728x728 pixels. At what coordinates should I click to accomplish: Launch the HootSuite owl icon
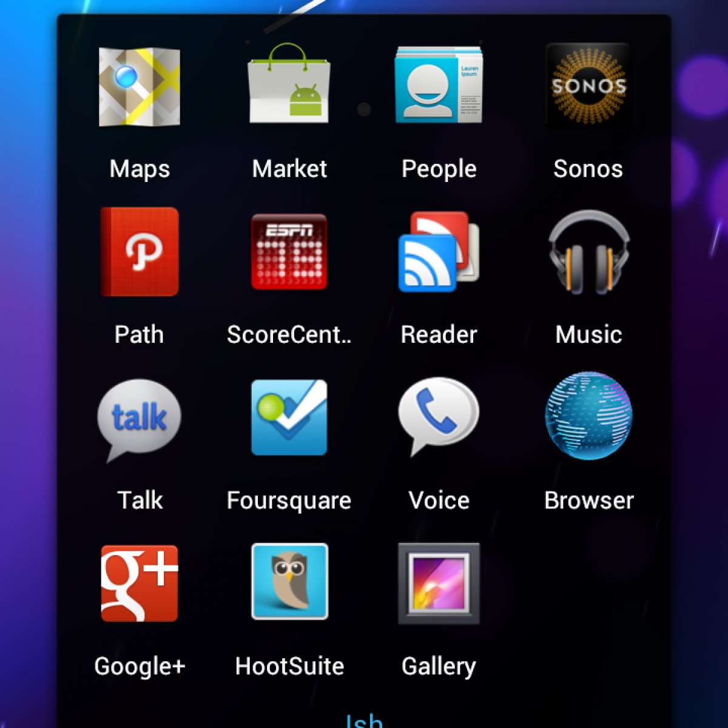289,581
